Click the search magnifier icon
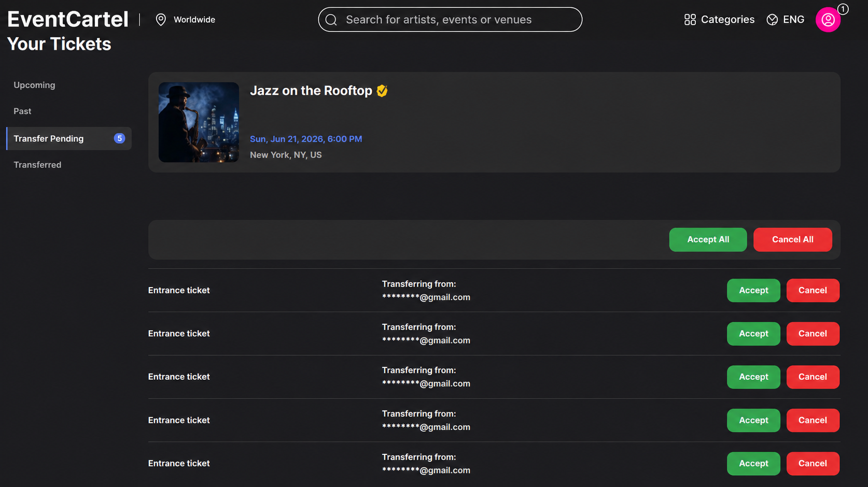 pos(331,20)
